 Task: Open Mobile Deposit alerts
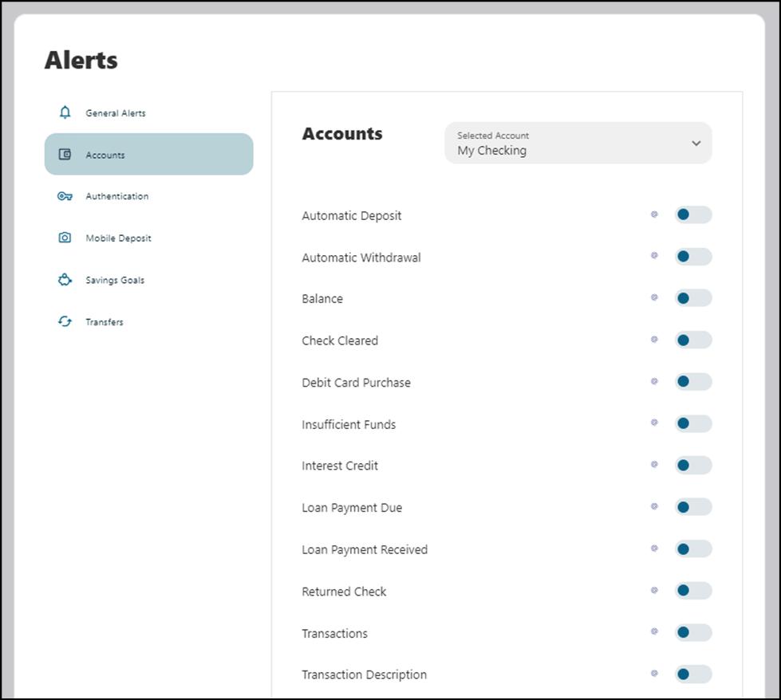tap(149, 238)
